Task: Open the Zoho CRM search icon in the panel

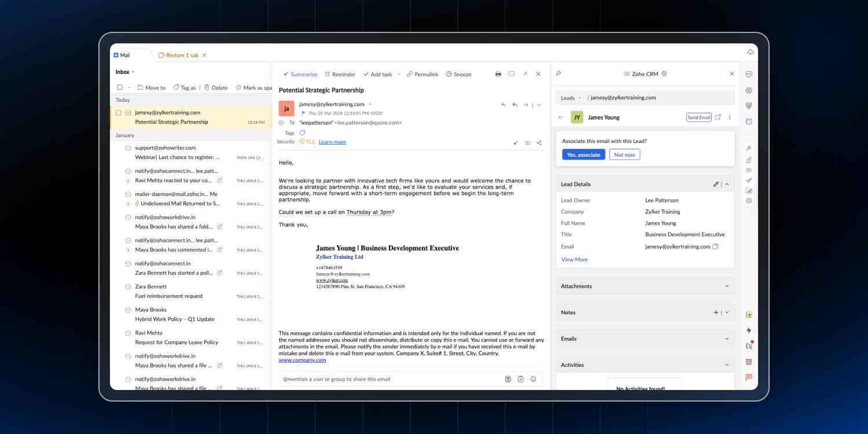Action: pos(558,73)
